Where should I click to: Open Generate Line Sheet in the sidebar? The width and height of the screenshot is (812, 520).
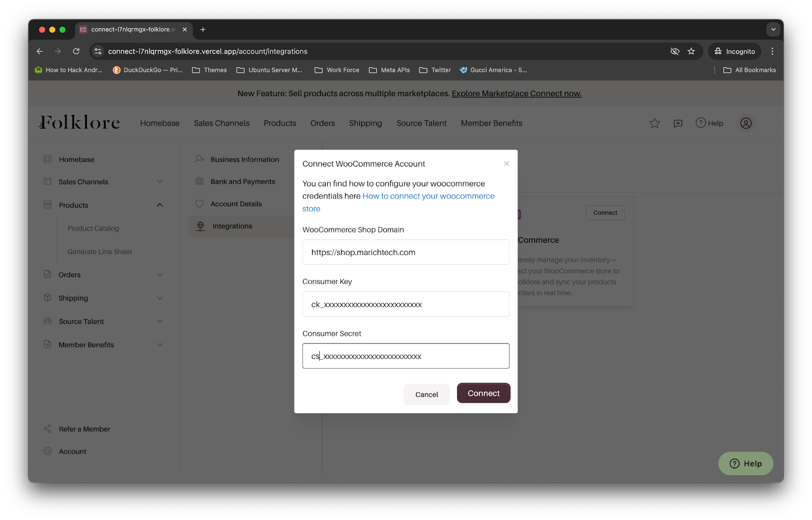click(99, 251)
